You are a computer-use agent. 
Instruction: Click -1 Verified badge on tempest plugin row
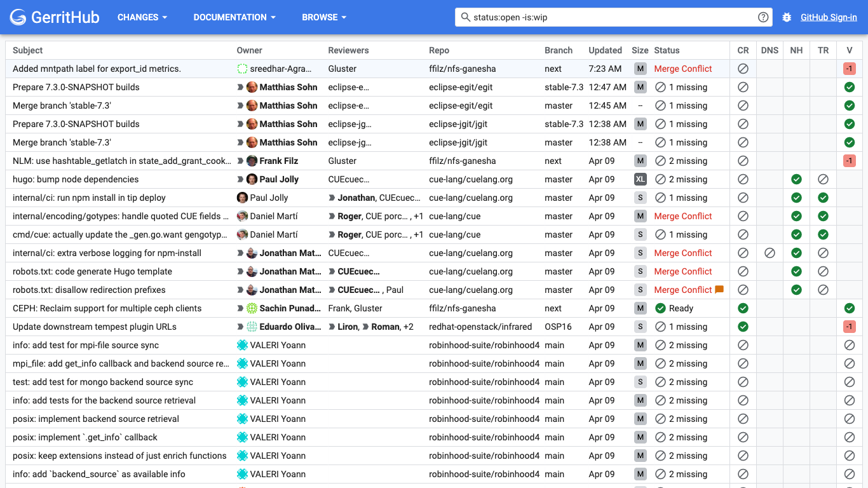tap(849, 327)
